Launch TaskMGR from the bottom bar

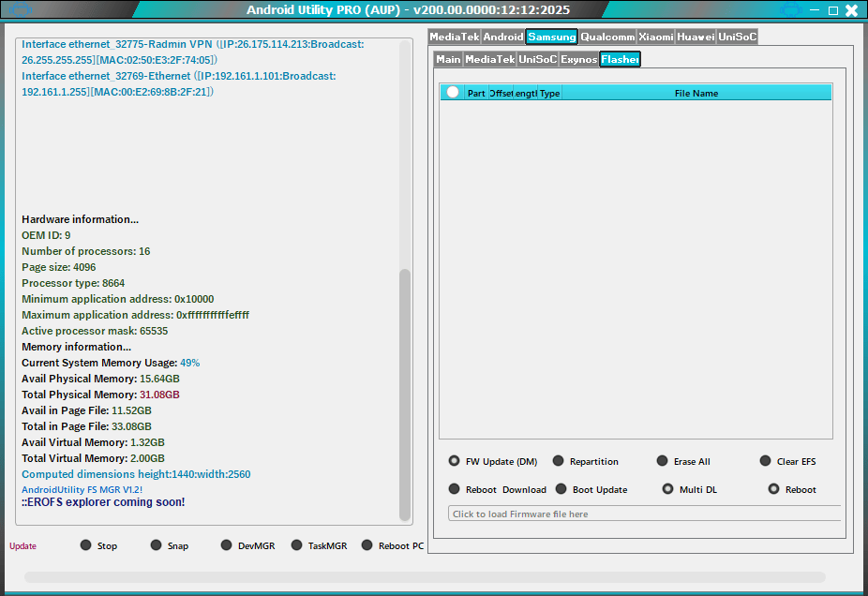pos(297,545)
